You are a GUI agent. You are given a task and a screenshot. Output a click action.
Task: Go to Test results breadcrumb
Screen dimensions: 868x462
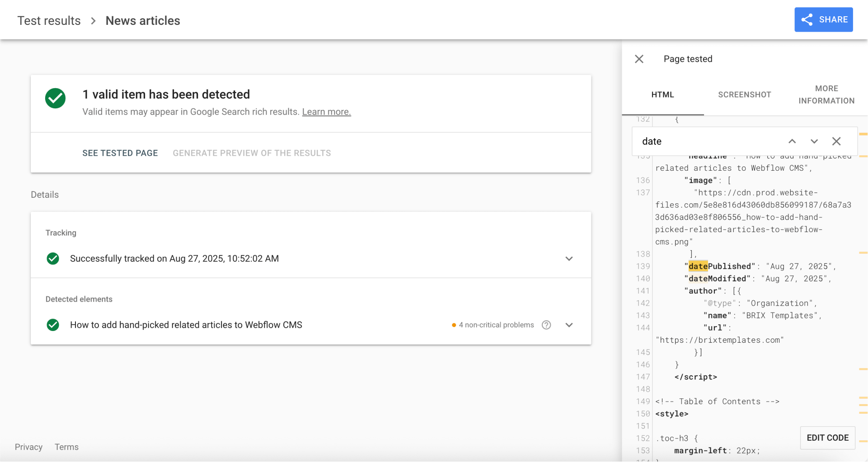(49, 21)
